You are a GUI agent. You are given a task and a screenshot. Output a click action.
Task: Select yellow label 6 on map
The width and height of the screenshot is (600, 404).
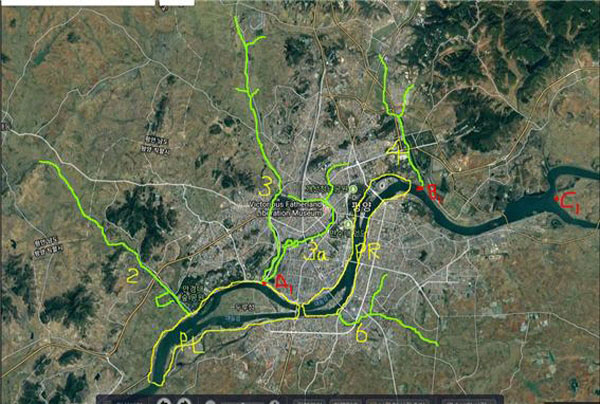(x=362, y=332)
